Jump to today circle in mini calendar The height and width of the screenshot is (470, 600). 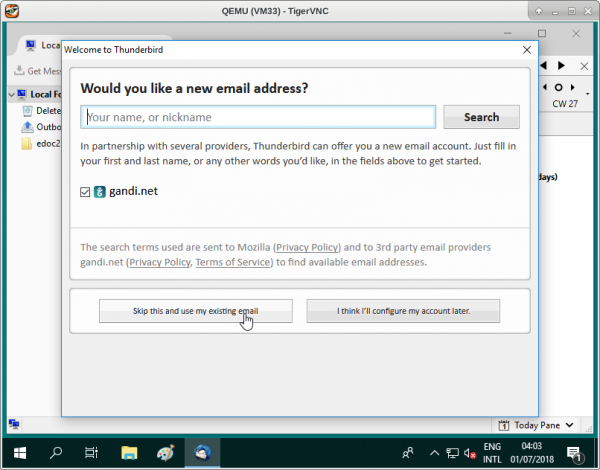(x=558, y=87)
